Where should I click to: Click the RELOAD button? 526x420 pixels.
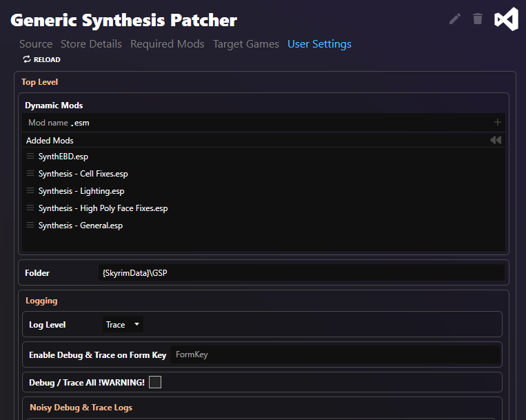[42, 59]
